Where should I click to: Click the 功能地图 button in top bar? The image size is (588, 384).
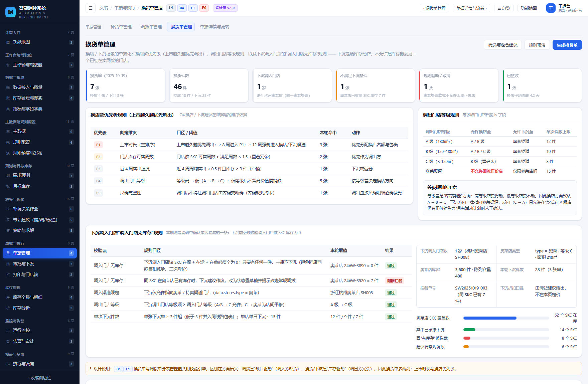pyautogui.click(x=529, y=8)
